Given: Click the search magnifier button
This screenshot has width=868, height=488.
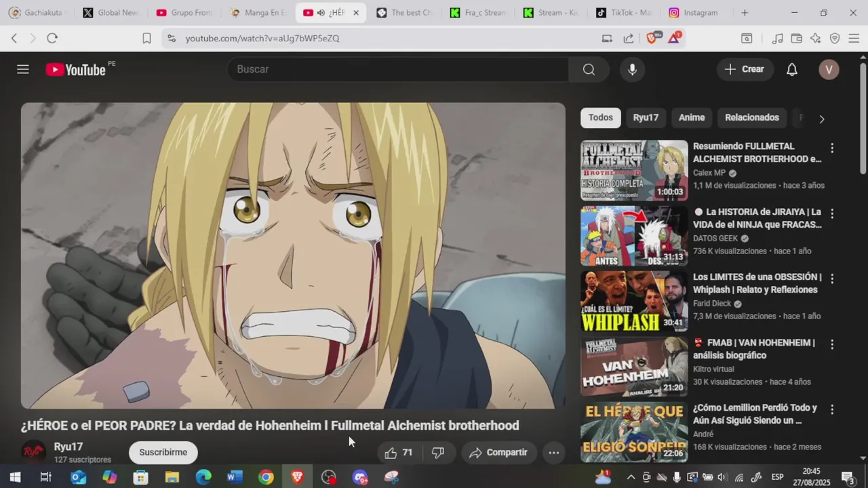Looking at the screenshot, I should pos(589,69).
